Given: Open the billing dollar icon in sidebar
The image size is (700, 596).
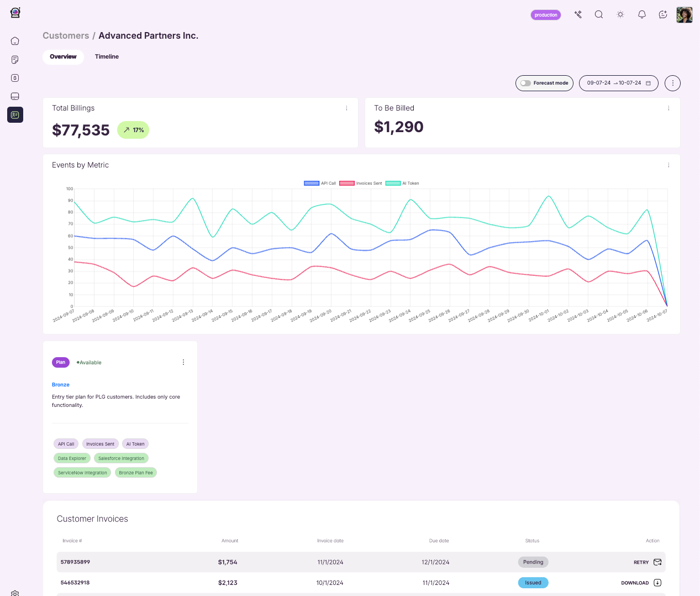Looking at the screenshot, I should coord(15,77).
